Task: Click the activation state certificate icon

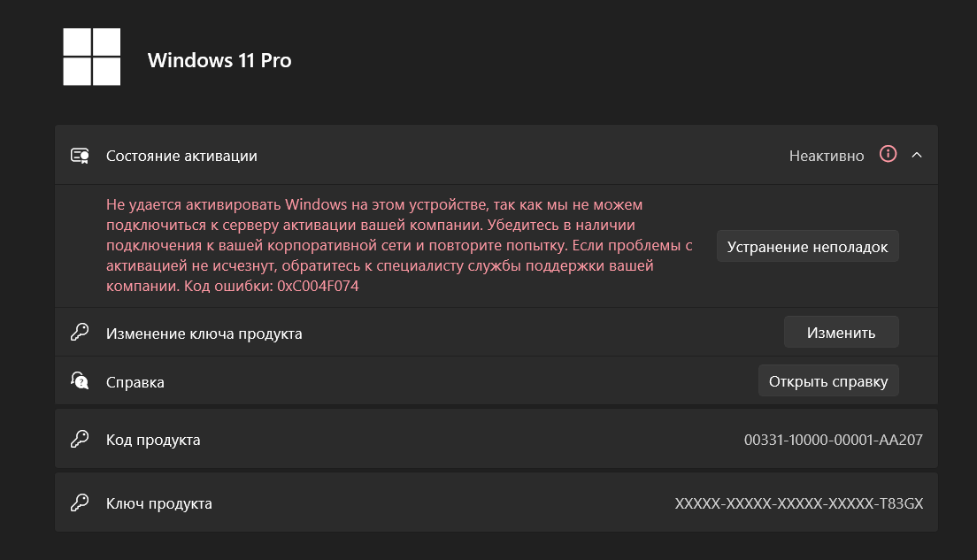Action: click(x=80, y=156)
